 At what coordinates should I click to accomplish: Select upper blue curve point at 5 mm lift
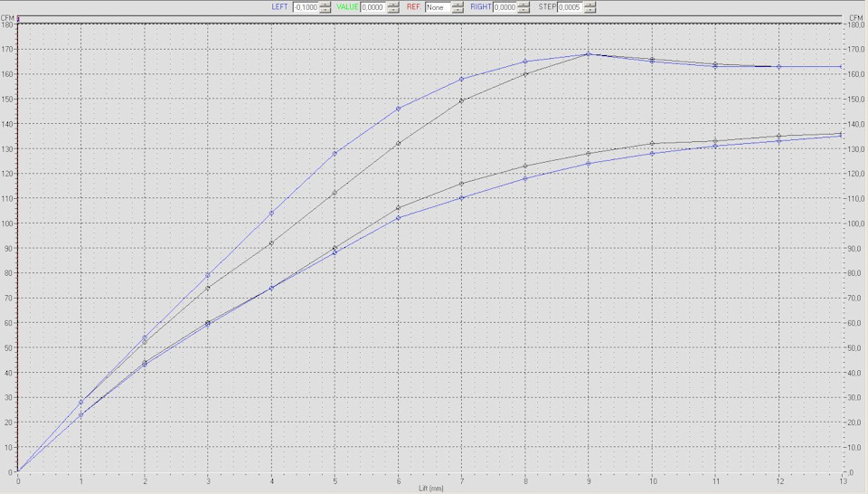(335, 153)
